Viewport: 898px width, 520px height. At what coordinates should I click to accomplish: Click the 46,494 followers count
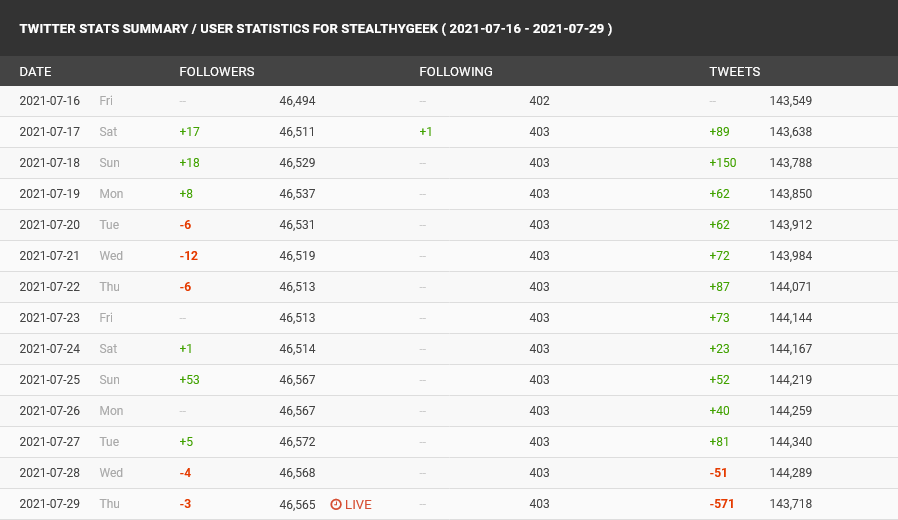pyautogui.click(x=297, y=101)
